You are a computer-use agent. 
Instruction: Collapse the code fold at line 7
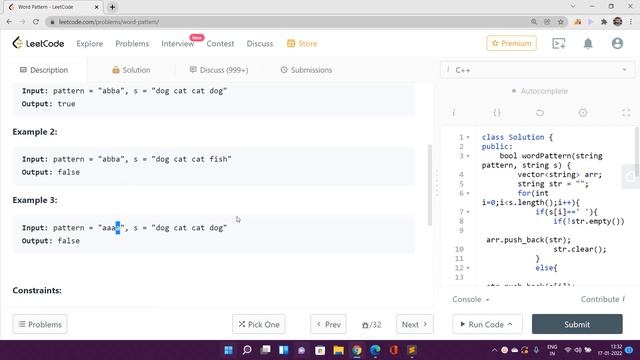[x=468, y=212]
